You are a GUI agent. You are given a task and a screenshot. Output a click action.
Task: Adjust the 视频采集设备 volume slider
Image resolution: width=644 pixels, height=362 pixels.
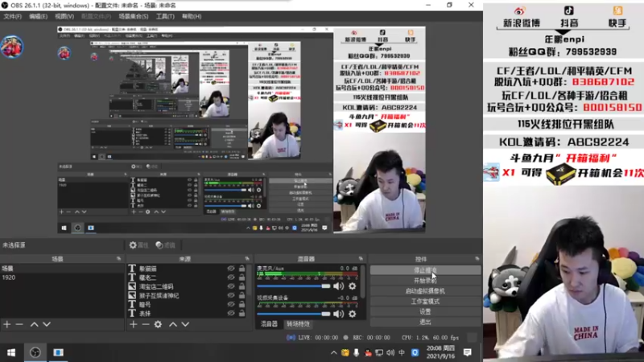(293, 314)
